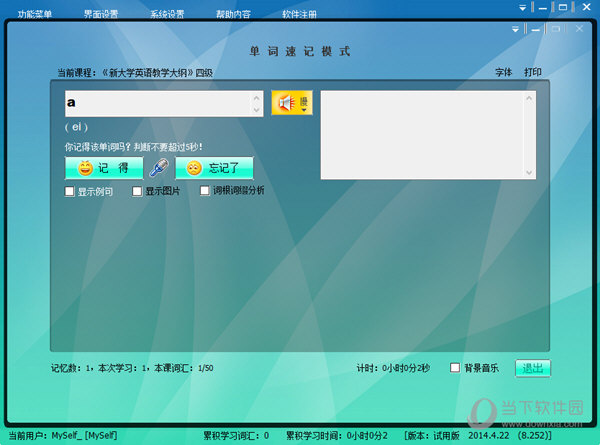The image size is (600, 445).
Task: Open inner window dropdown arrow icon
Action: (x=515, y=29)
